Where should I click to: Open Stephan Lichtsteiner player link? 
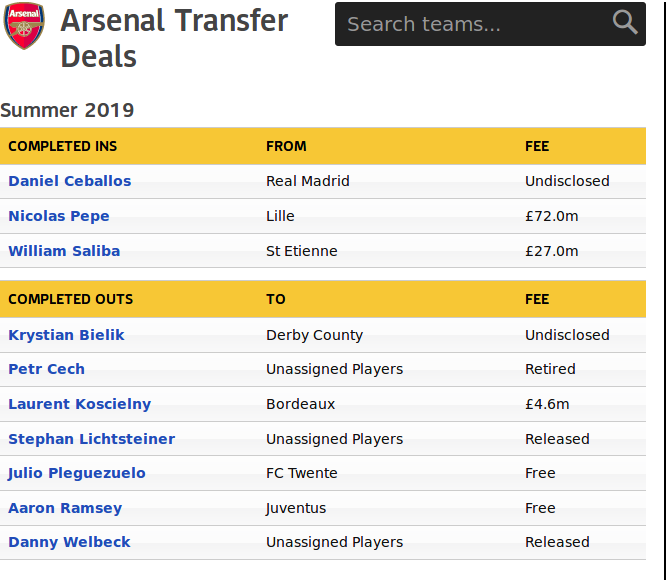pyautogui.click(x=91, y=439)
